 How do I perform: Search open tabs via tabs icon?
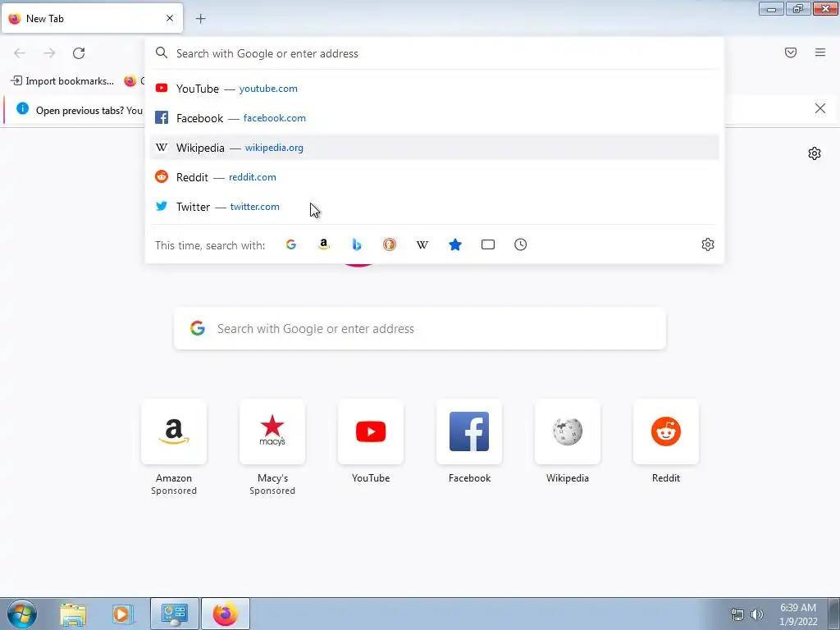488,244
